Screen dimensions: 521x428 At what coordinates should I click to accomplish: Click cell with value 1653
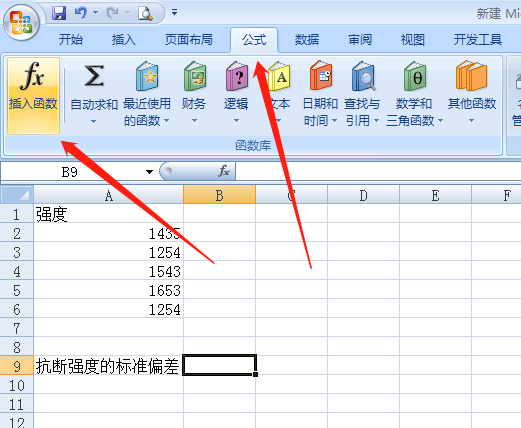pyautogui.click(x=108, y=290)
